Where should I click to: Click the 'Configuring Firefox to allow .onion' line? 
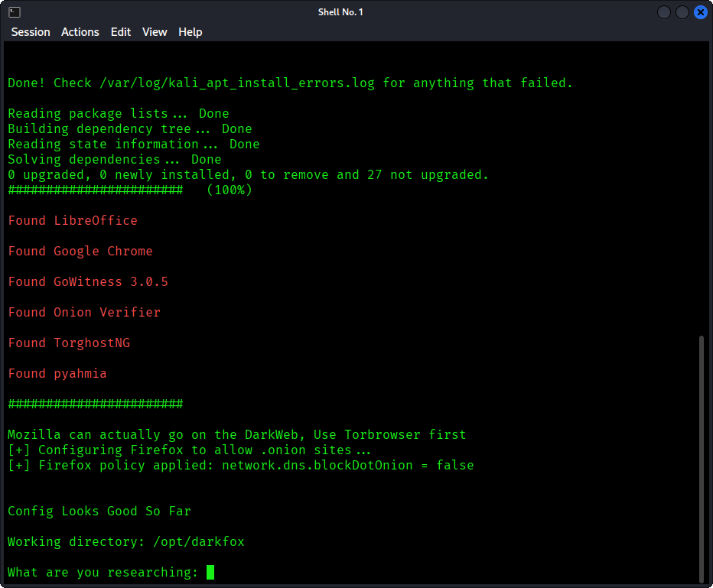[x=189, y=450]
